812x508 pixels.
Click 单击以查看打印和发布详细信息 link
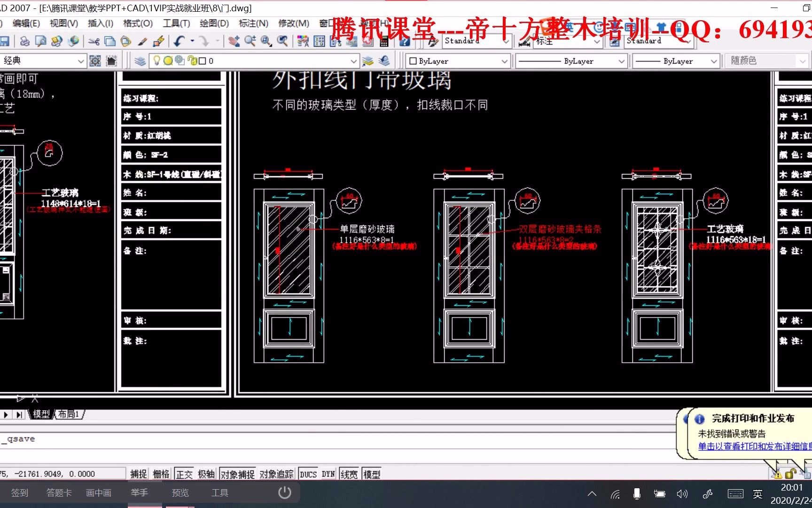click(x=754, y=446)
